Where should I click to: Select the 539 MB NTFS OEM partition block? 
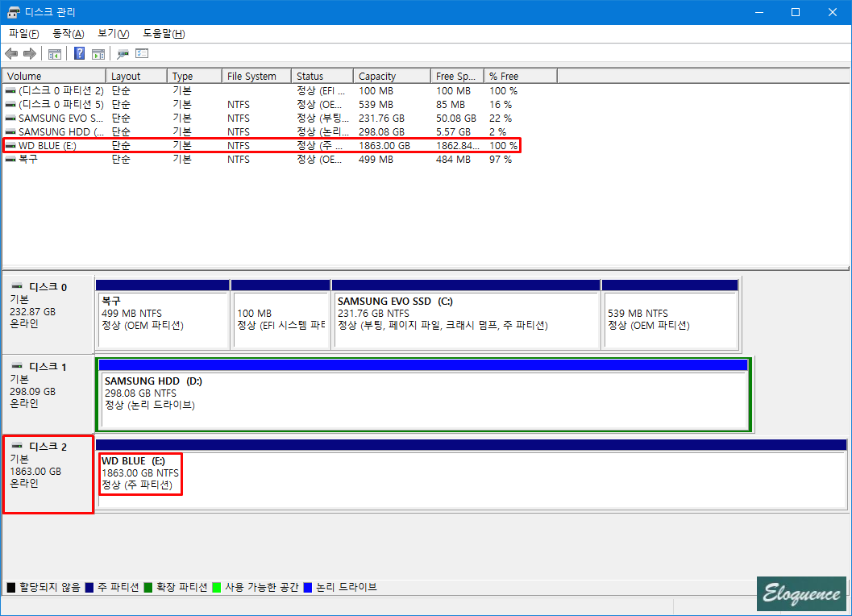pyautogui.click(x=670, y=314)
